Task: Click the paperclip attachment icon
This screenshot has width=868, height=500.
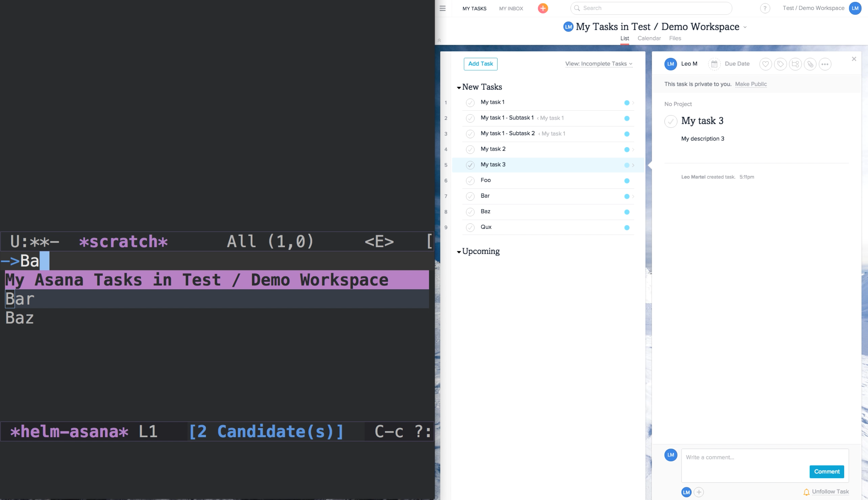Action: click(x=810, y=64)
